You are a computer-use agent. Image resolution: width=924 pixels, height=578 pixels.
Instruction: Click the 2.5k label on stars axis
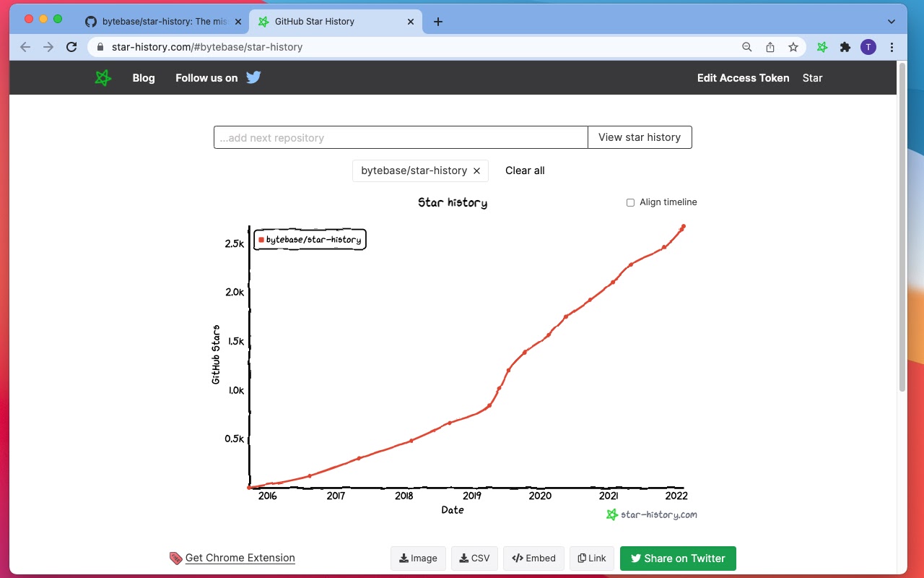(x=235, y=244)
